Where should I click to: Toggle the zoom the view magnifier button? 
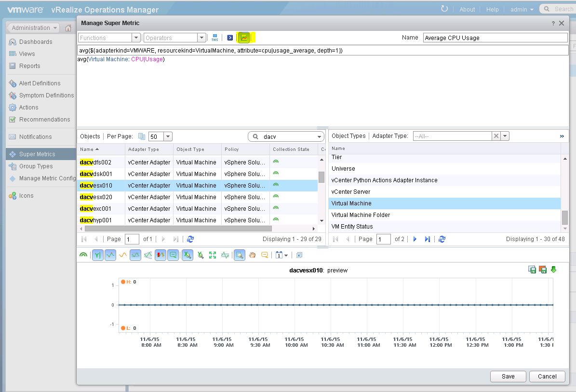point(240,255)
